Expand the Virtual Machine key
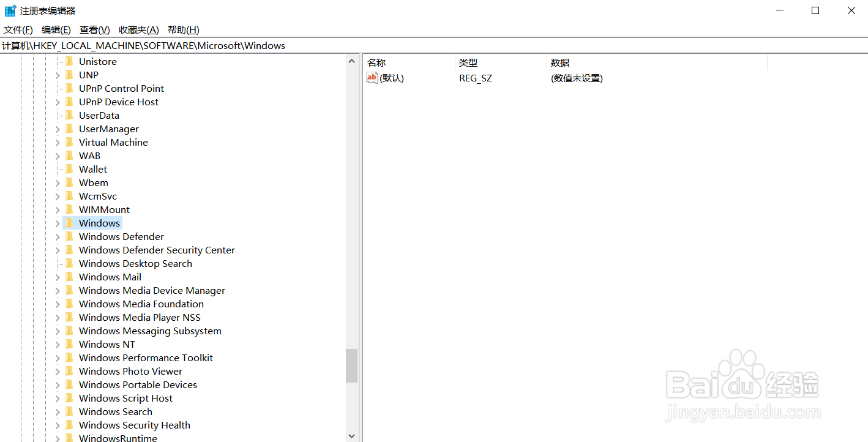 [x=58, y=142]
